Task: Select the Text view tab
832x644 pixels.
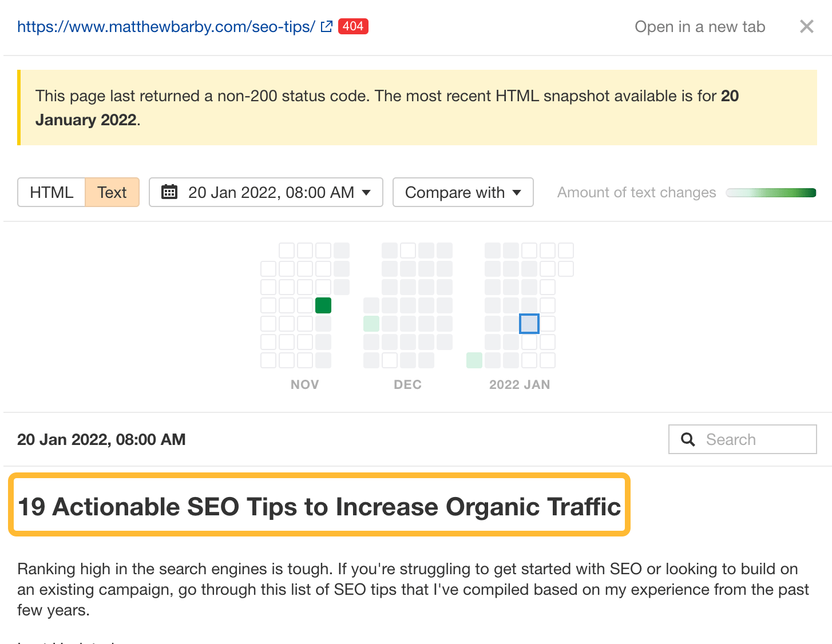Action: pos(112,192)
